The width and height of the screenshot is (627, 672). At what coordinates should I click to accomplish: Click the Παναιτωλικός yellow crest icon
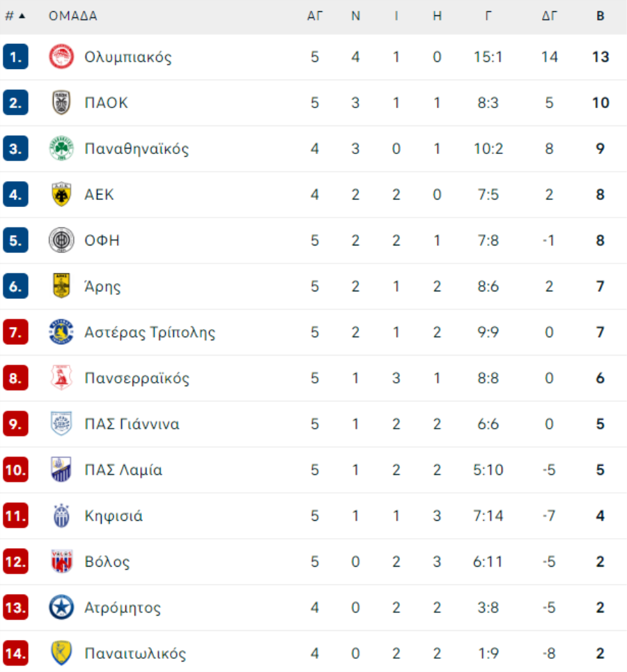(x=61, y=653)
